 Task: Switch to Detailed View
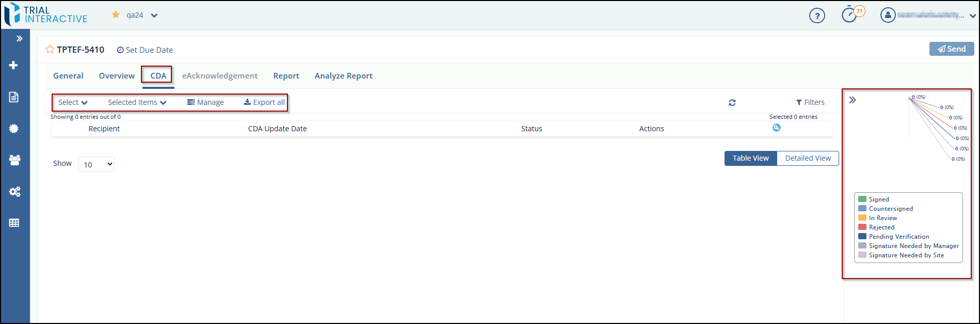point(808,158)
